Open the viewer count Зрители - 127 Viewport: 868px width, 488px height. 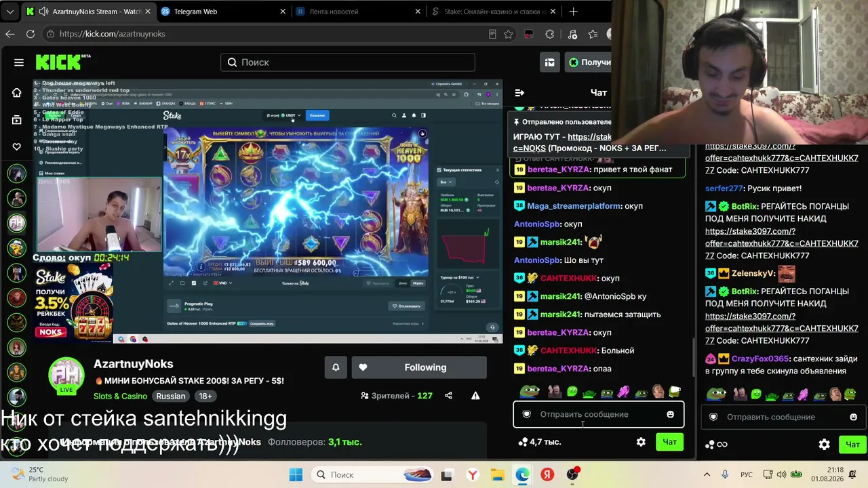pos(397,396)
